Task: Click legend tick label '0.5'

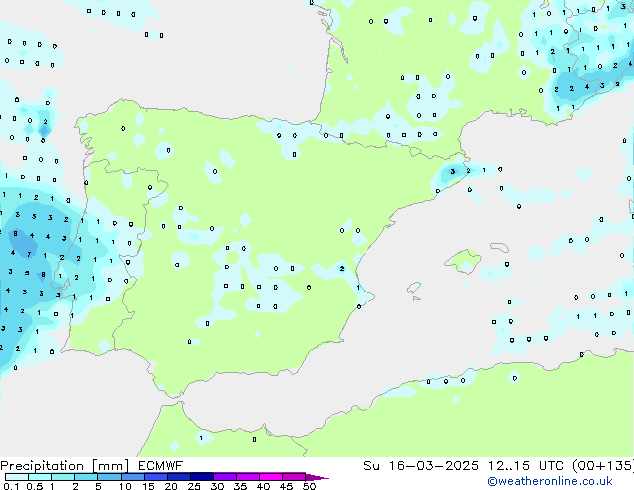Action: point(34,486)
